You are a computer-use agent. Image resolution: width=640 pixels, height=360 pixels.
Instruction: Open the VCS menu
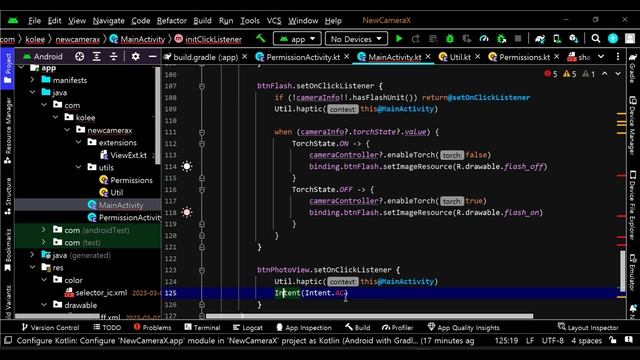tap(274, 20)
